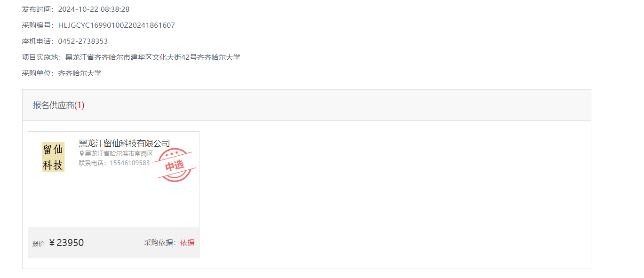
Task: Click the project address 文化大街42号 text
Action: [x=175, y=57]
